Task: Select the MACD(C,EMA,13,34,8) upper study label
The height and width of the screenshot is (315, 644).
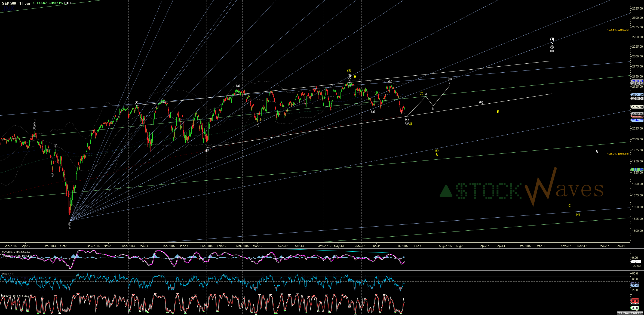Action: pyautogui.click(x=17, y=252)
